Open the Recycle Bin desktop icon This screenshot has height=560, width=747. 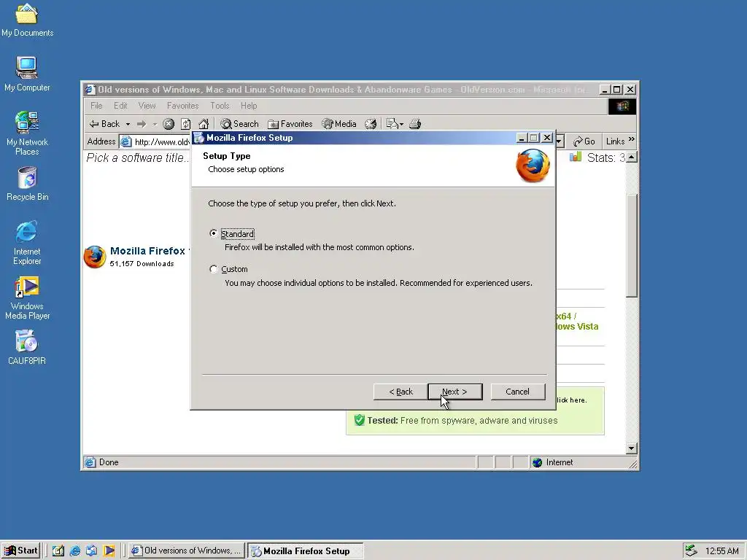pyautogui.click(x=27, y=184)
